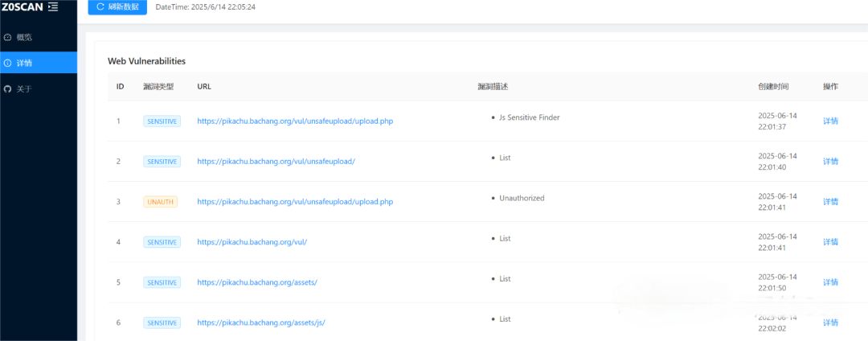Click the Z0SCAN logo title
The height and width of the screenshot is (341, 868).
[x=23, y=6]
